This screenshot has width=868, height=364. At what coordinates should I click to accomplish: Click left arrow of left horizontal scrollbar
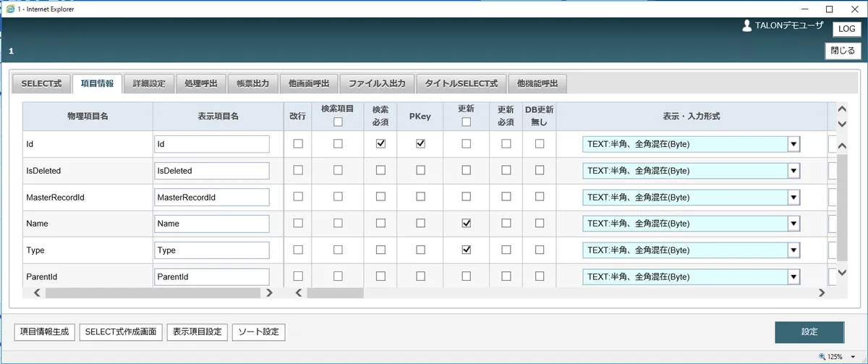pos(36,293)
